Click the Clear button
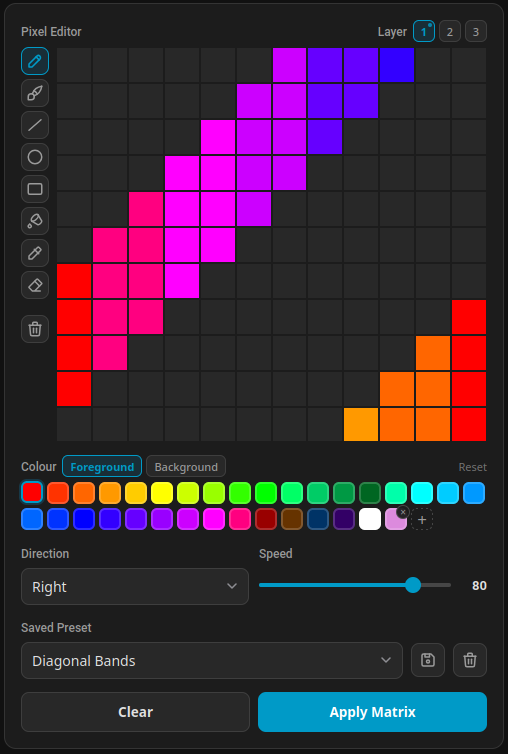The width and height of the screenshot is (508, 754). [x=135, y=712]
